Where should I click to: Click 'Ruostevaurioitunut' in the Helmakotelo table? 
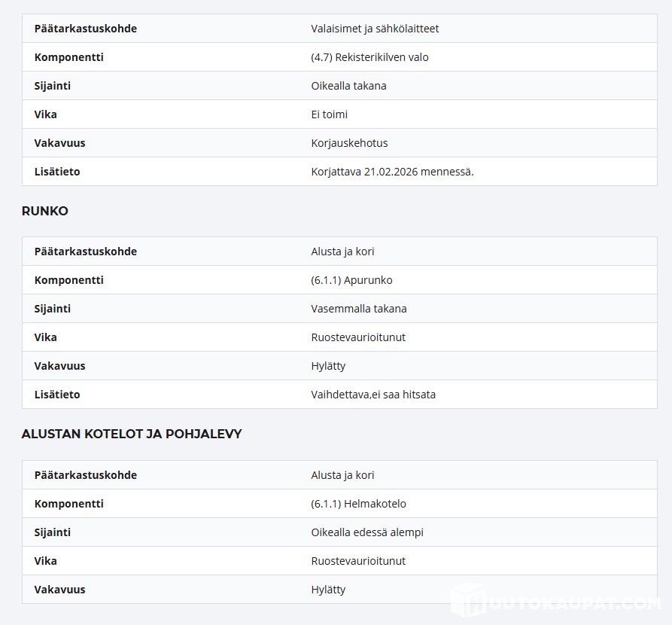pyautogui.click(x=358, y=561)
